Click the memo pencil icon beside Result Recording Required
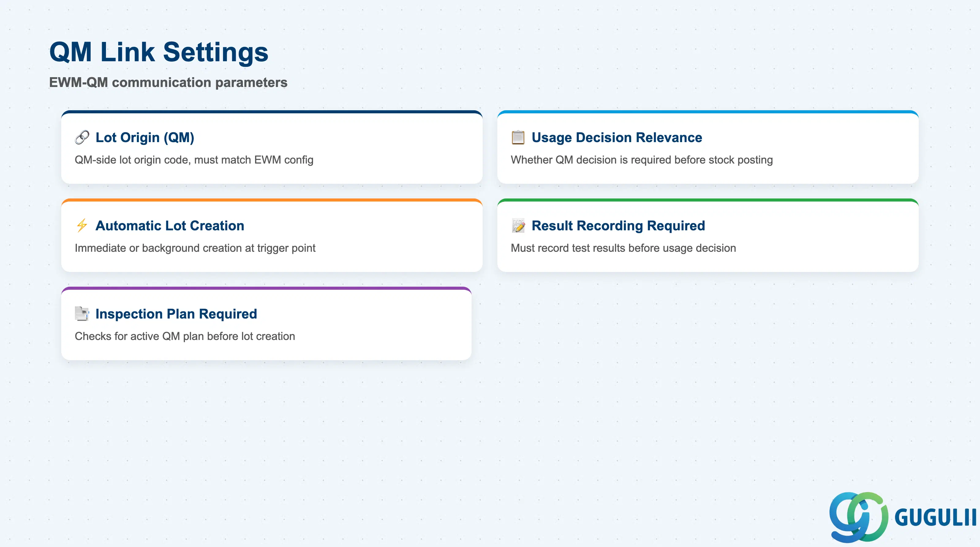 point(518,225)
